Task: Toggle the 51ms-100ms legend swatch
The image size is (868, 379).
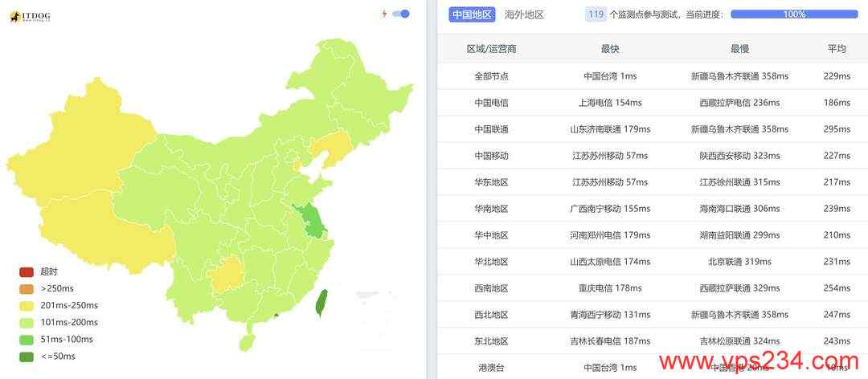Action: [27, 339]
